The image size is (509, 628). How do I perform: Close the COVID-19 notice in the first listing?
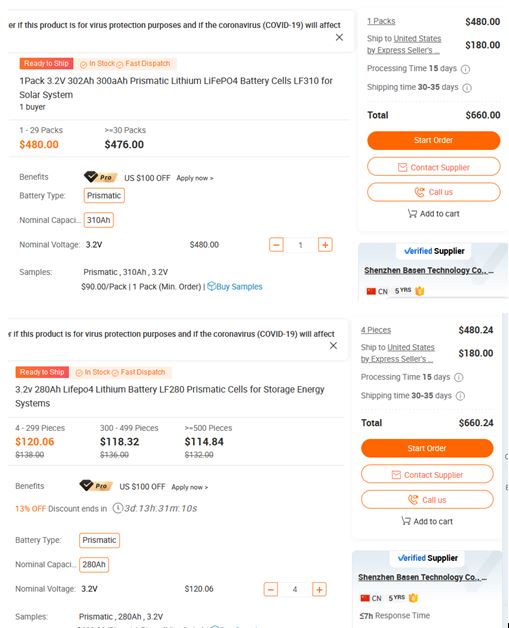coord(339,37)
